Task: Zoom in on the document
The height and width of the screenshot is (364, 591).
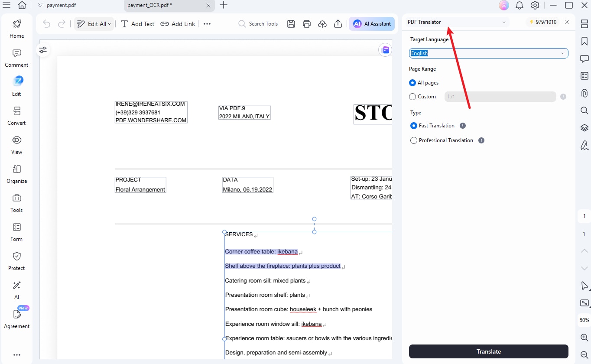Action: [584, 338]
